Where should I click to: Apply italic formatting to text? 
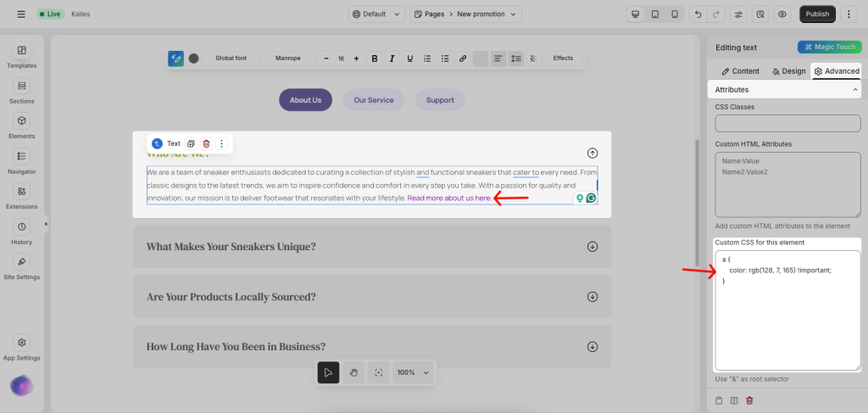(x=392, y=59)
